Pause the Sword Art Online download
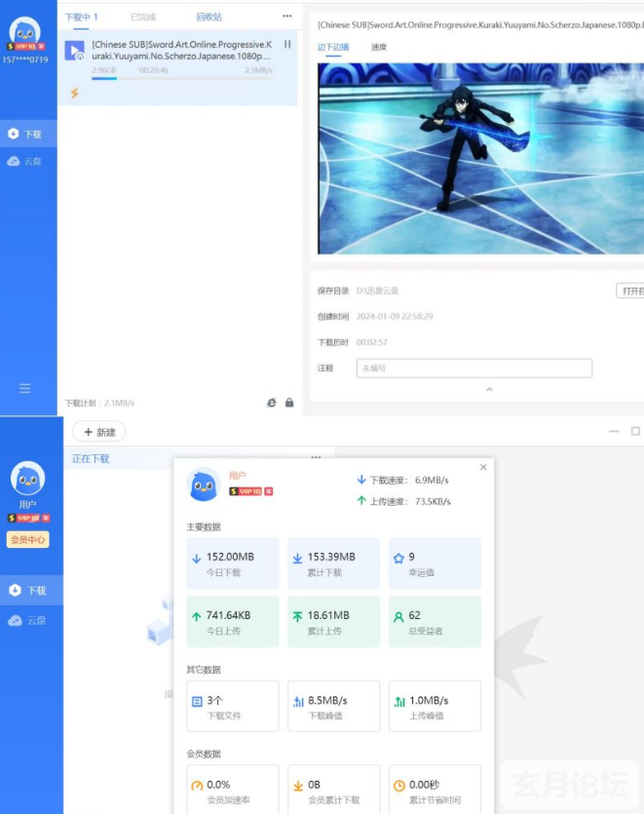 287,44
